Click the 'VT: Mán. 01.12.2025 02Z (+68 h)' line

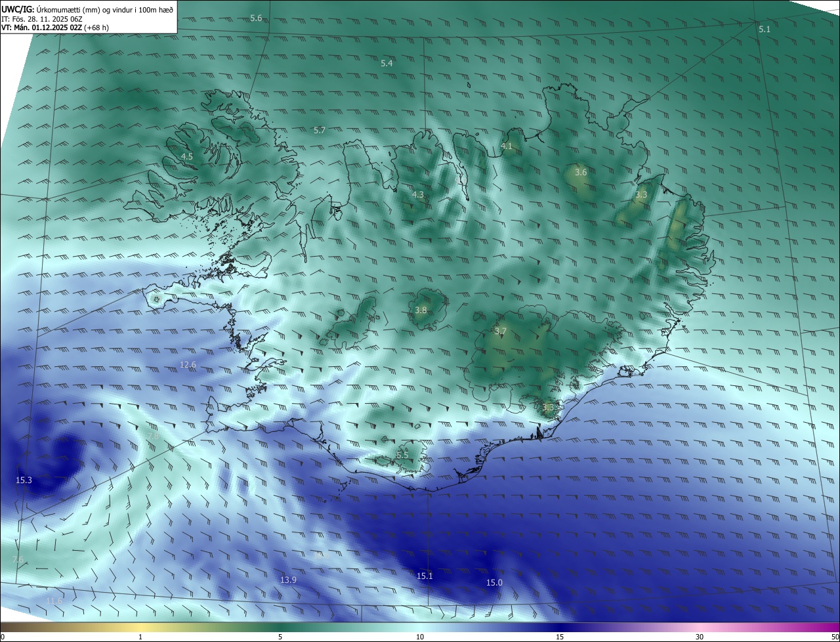pyautogui.click(x=54, y=28)
